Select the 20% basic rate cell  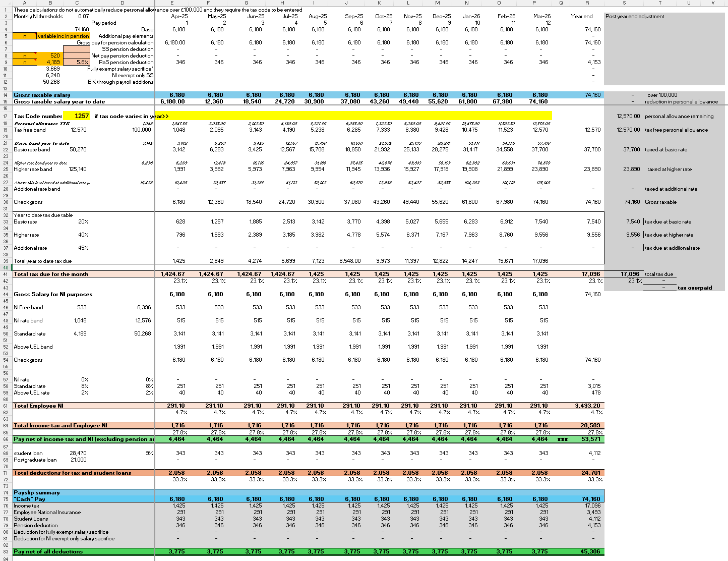click(x=84, y=221)
